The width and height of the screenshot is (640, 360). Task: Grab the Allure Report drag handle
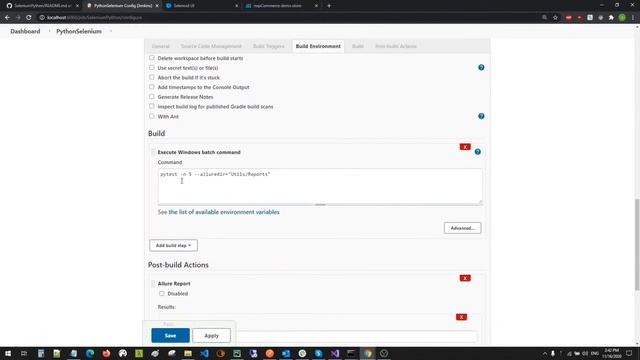pos(153,284)
